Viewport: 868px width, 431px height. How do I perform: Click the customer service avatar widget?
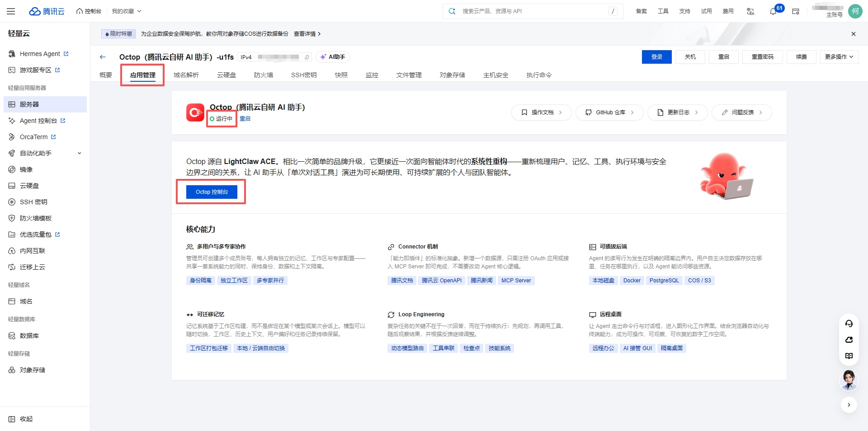coord(849,380)
